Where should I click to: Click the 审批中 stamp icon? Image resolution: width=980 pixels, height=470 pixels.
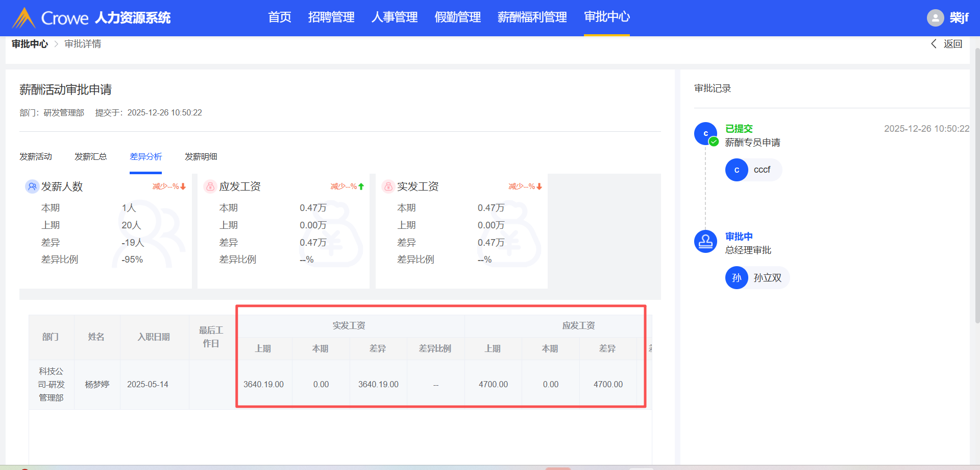[x=705, y=241]
